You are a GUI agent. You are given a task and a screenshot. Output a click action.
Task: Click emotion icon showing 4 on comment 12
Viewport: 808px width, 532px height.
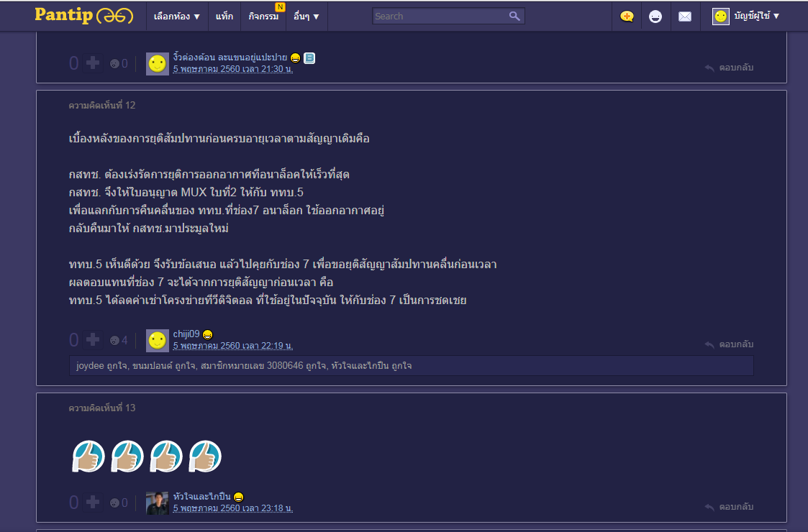pos(114,341)
